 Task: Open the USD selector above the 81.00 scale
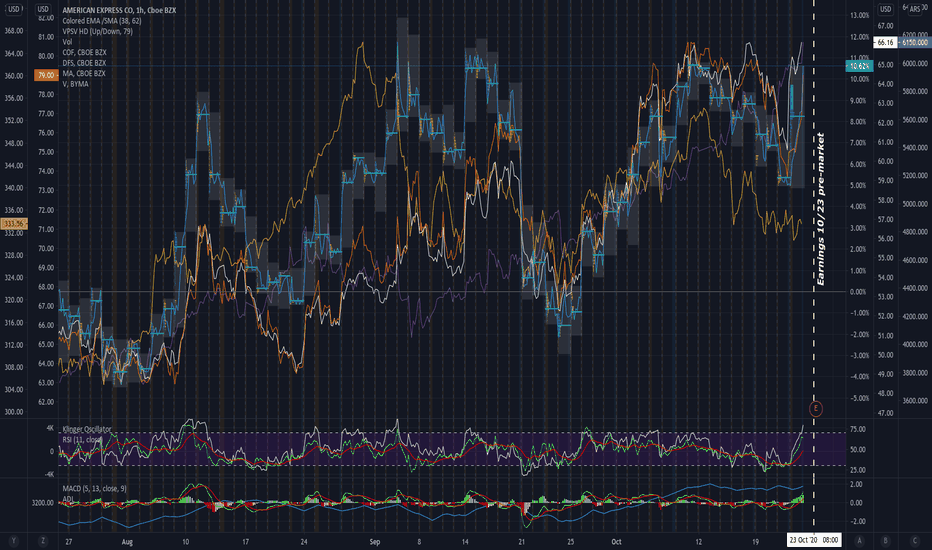43,9
